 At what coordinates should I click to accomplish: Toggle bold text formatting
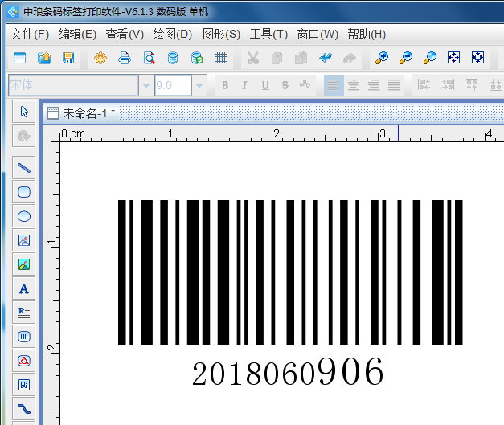point(224,85)
